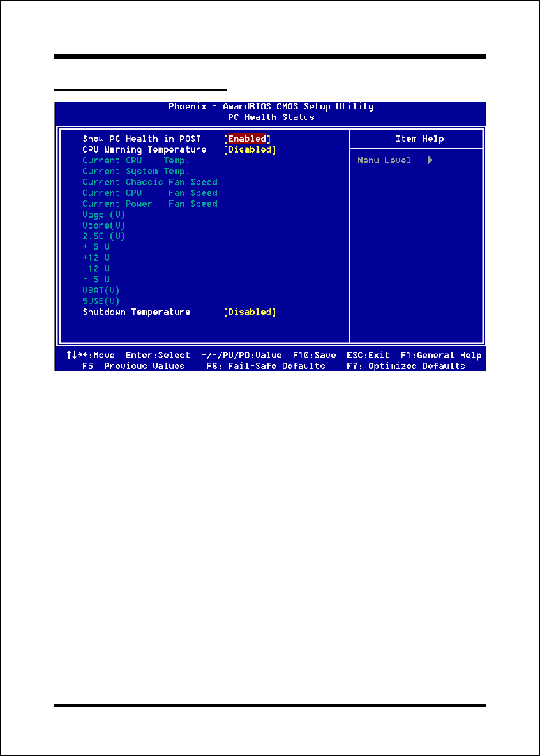The width and height of the screenshot is (540, 756).
Task: Click the Menu Level text
Action: (384, 160)
